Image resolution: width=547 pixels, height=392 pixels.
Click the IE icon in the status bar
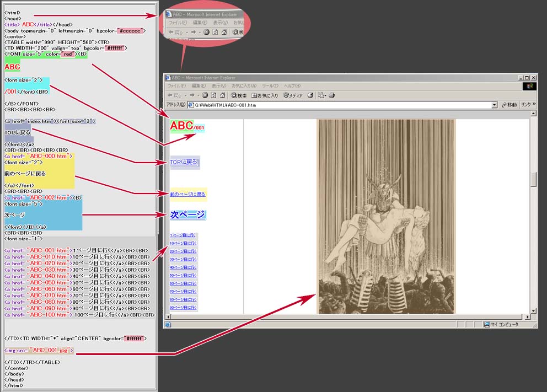[168, 325]
